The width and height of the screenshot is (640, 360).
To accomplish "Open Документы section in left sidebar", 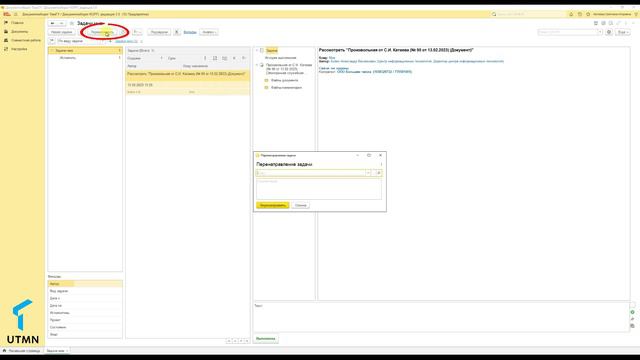I will (19, 31).
